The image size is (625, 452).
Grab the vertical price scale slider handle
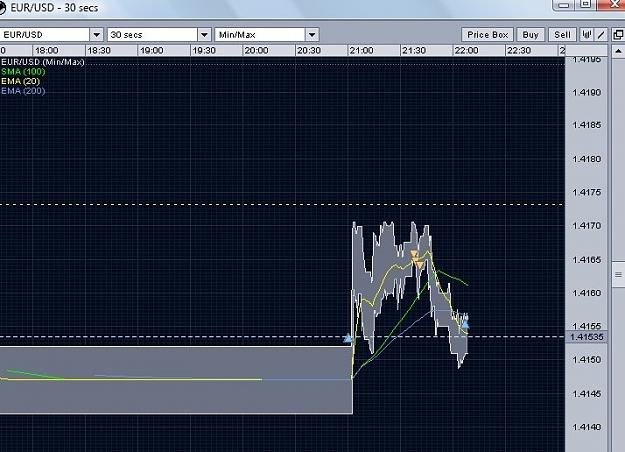pyautogui.click(x=618, y=274)
